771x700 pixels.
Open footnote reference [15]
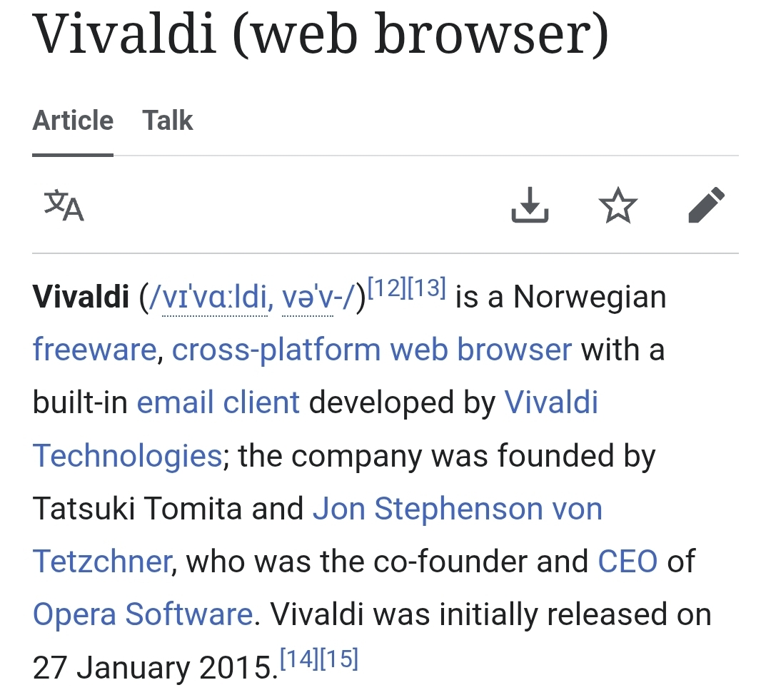click(338, 659)
